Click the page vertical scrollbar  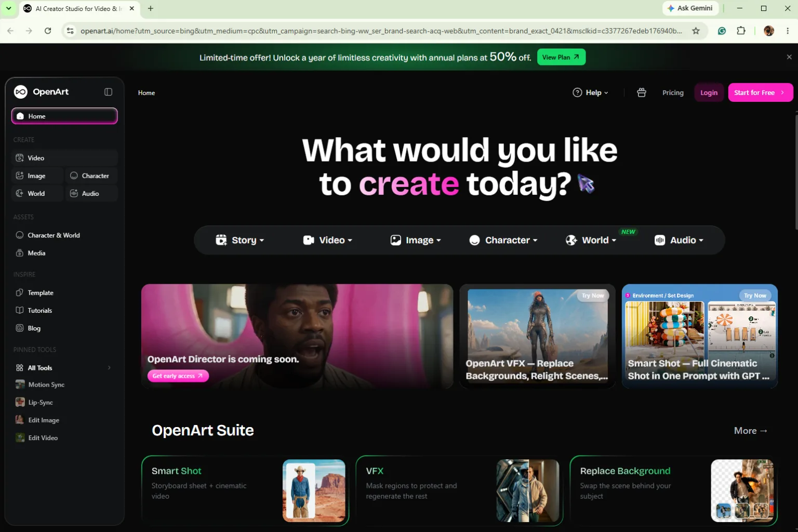(795, 171)
